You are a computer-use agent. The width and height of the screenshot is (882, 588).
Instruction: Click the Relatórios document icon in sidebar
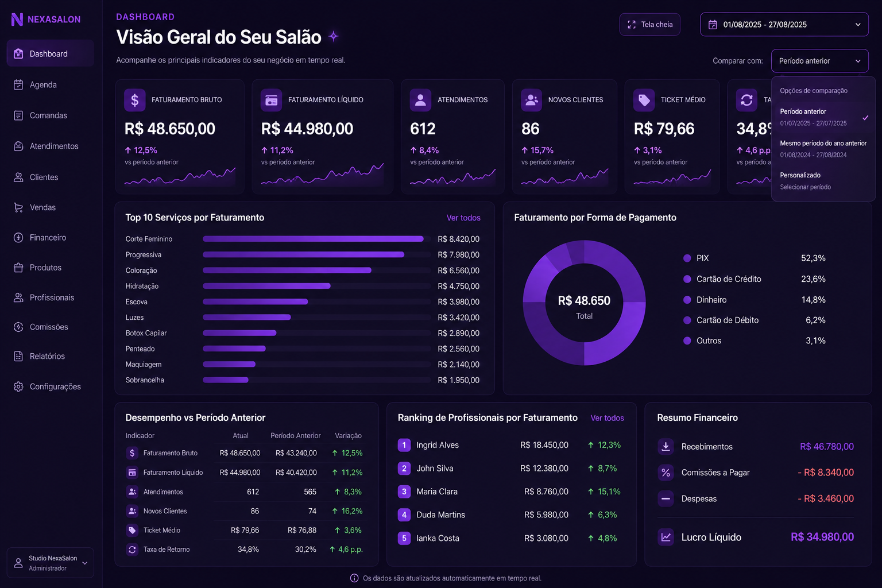click(18, 356)
